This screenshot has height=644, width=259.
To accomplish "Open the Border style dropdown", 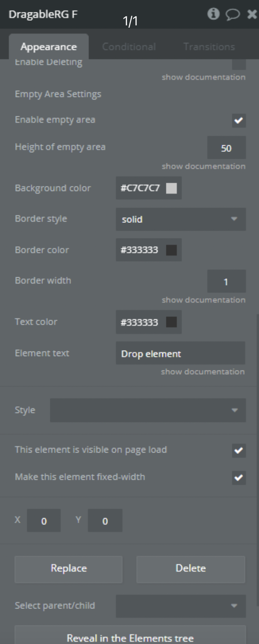I will click(181, 219).
